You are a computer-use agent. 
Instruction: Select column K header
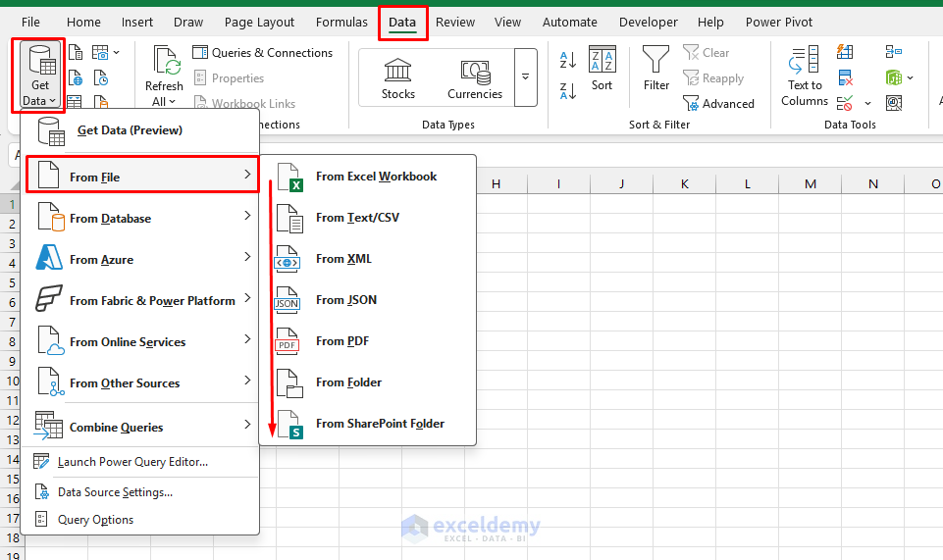pyautogui.click(x=684, y=183)
